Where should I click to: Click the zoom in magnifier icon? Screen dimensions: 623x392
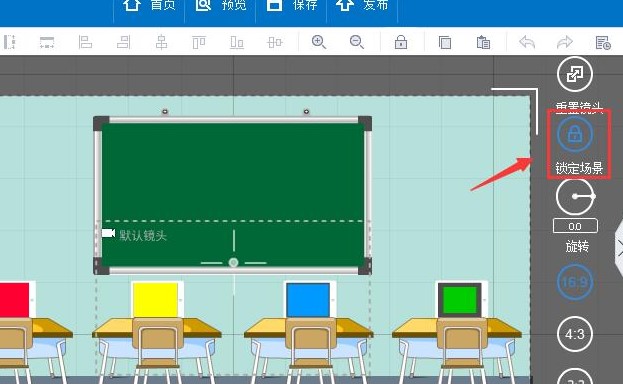pos(319,42)
